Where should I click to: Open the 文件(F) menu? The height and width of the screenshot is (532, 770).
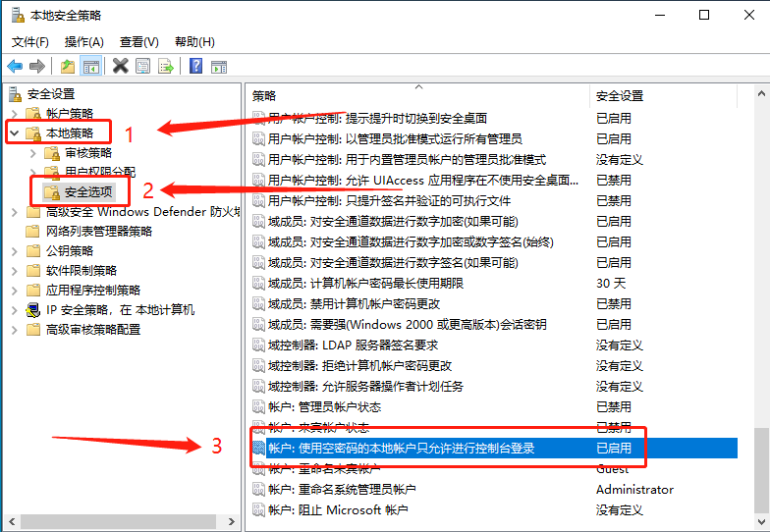tap(29, 42)
